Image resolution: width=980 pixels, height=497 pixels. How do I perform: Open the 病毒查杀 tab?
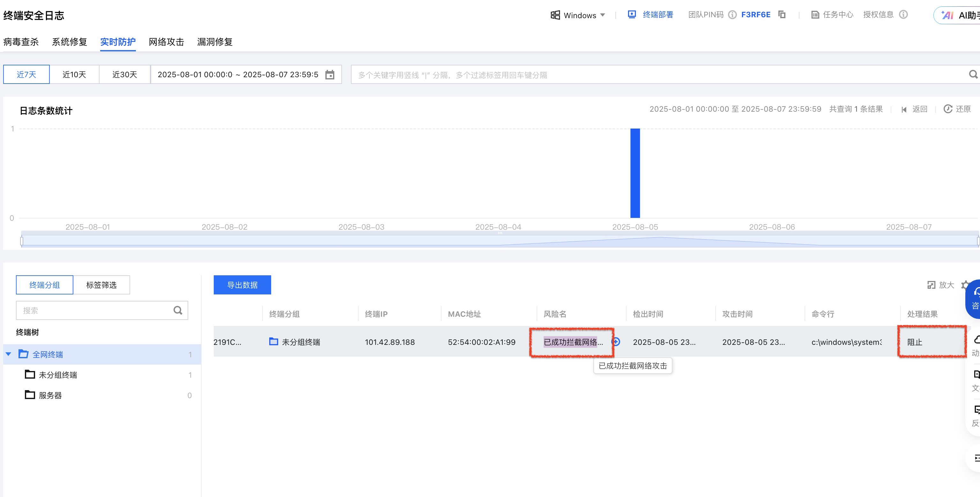coord(21,42)
